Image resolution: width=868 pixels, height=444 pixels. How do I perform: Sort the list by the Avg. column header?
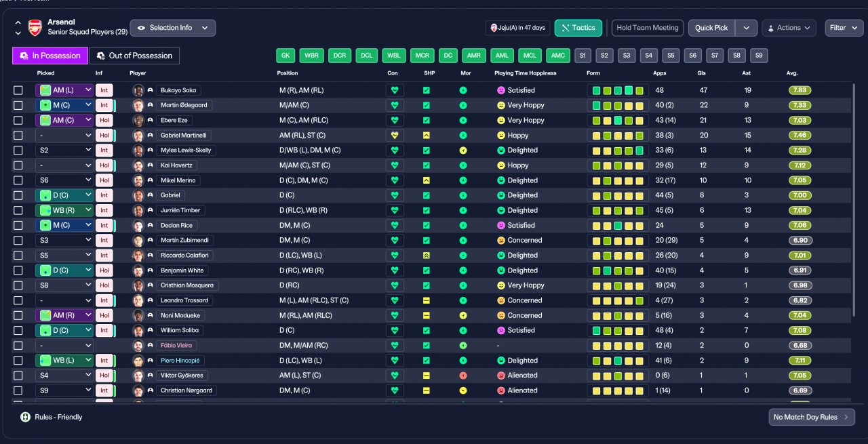[x=792, y=73]
